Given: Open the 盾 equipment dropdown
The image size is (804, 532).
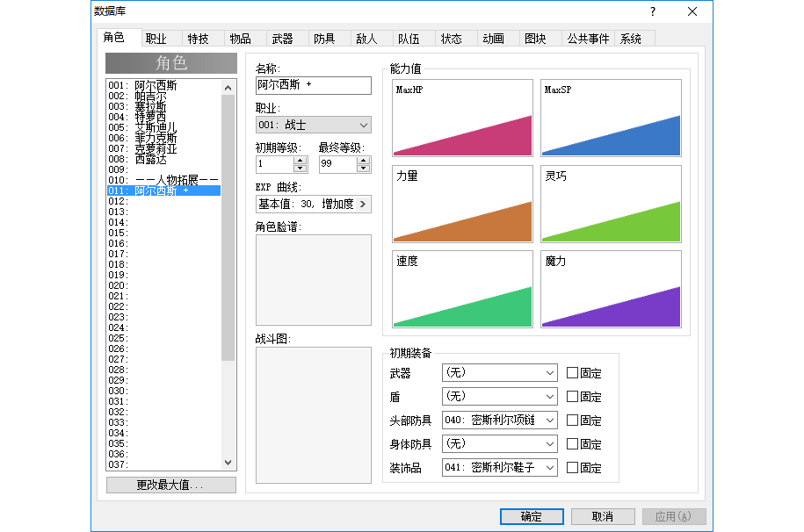Looking at the screenshot, I should [499, 396].
